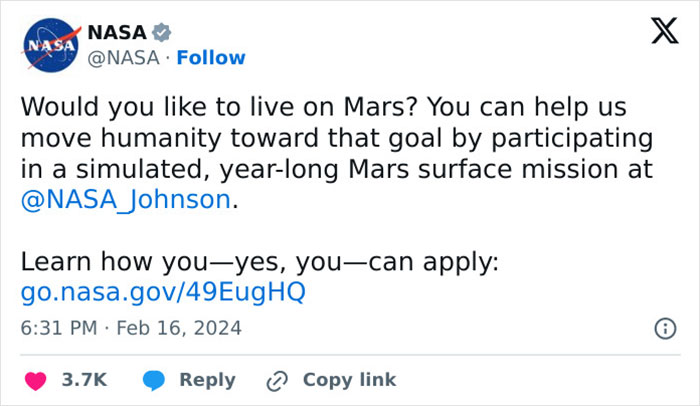
Task: Open the @NASA_Johnson mention
Action: point(125,199)
